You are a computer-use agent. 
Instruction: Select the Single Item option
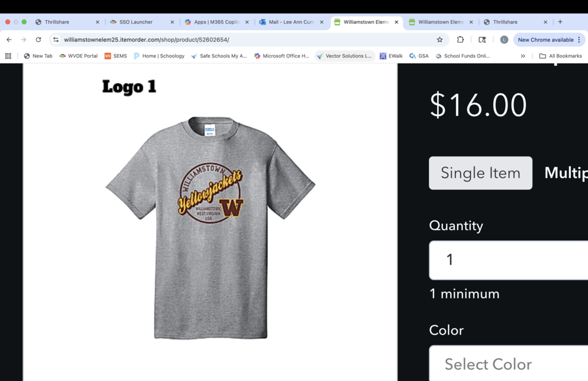pos(480,173)
